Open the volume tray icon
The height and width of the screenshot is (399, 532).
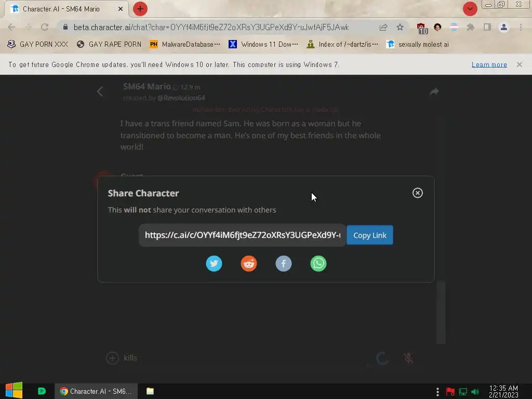point(475,392)
